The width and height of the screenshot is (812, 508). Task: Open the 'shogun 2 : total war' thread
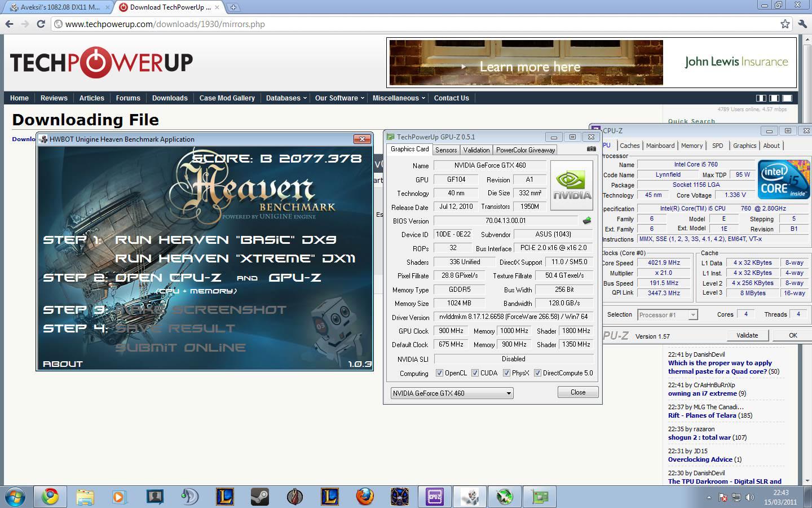click(699, 437)
